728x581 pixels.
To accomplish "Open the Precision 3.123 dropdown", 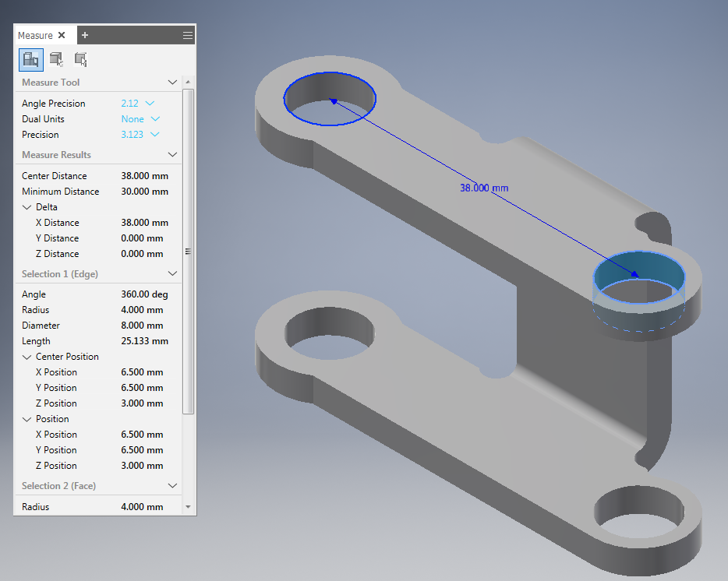I will pos(154,135).
